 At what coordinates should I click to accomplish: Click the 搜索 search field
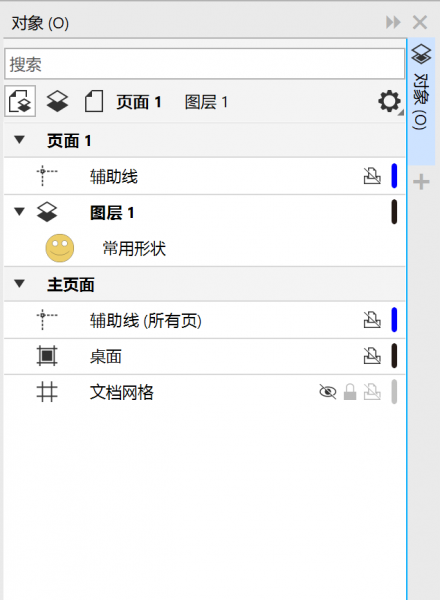(x=204, y=64)
